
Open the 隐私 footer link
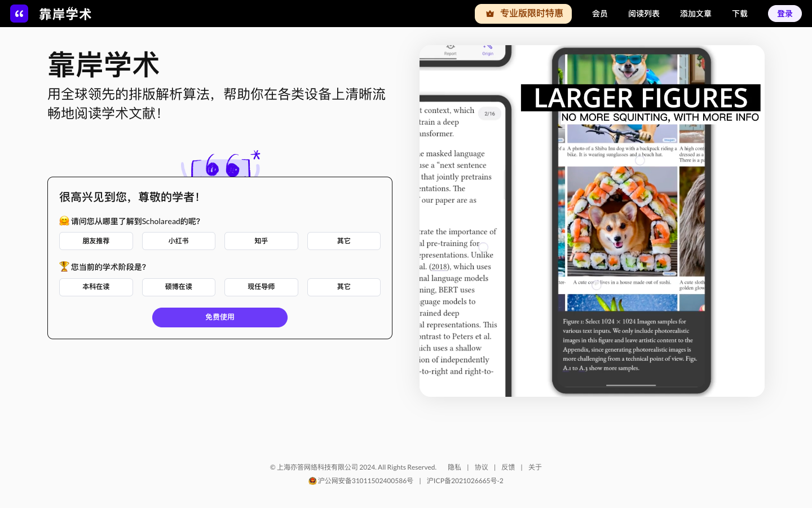[454, 467]
